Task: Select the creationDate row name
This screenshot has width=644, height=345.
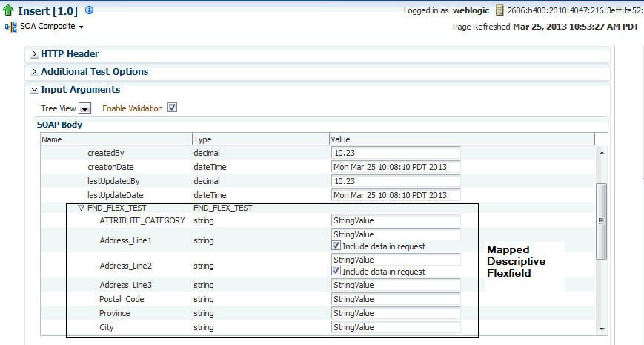Action: [x=110, y=167]
